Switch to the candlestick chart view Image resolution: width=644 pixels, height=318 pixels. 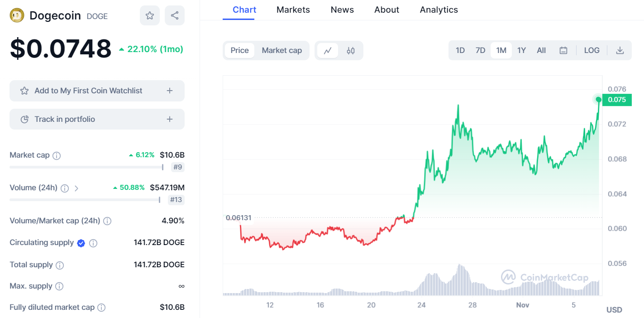[351, 50]
